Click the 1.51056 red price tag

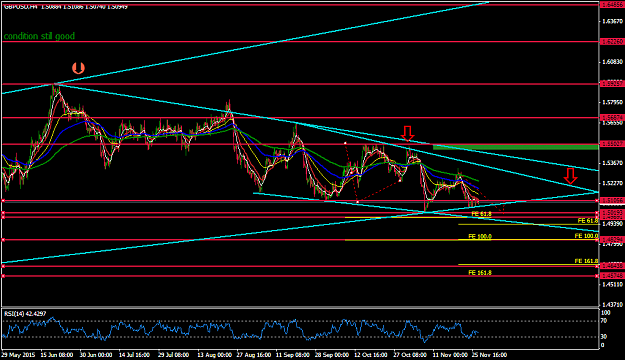click(x=612, y=201)
